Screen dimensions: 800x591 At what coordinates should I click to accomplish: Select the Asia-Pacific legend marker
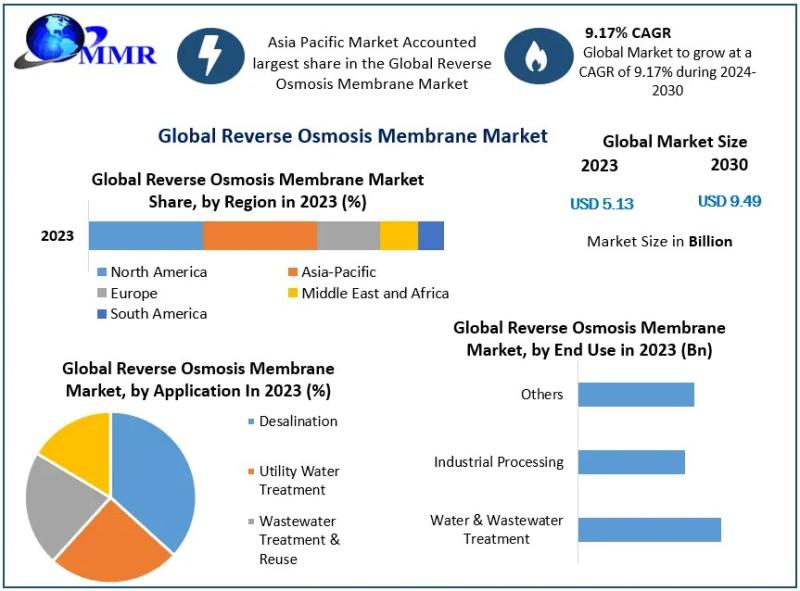coord(292,272)
